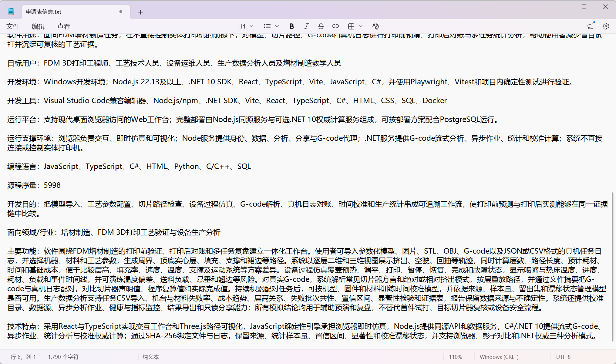Click the 主要功能 paragraph label
The image size is (616, 364).
click(22, 251)
